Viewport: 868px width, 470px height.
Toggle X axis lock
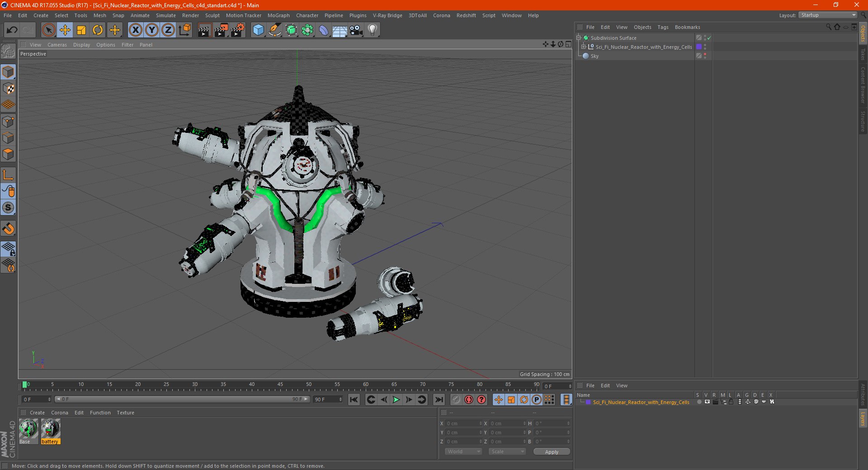click(135, 30)
